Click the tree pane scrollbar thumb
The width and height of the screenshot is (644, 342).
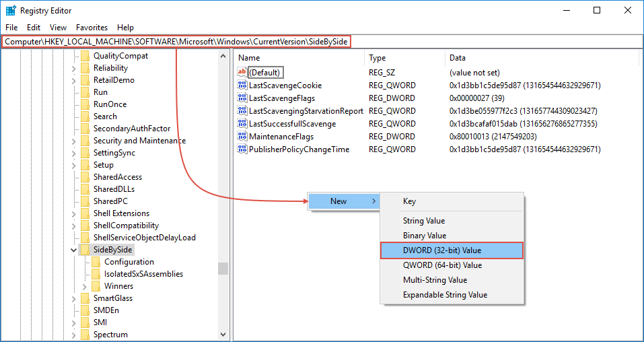coord(223,269)
